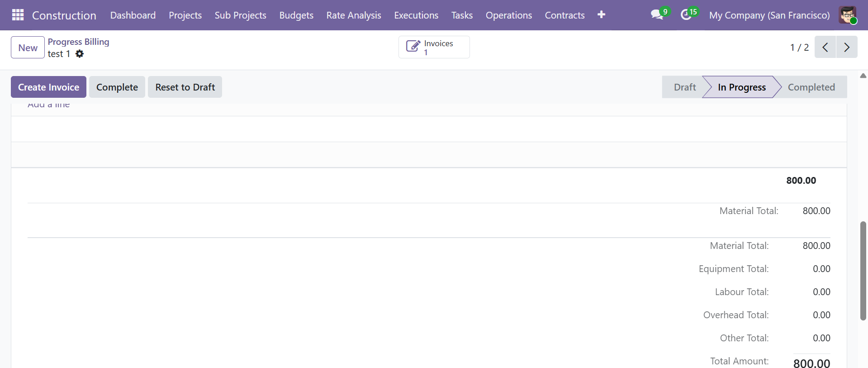Open the Executions menu
This screenshot has height=368, width=868.
click(416, 15)
